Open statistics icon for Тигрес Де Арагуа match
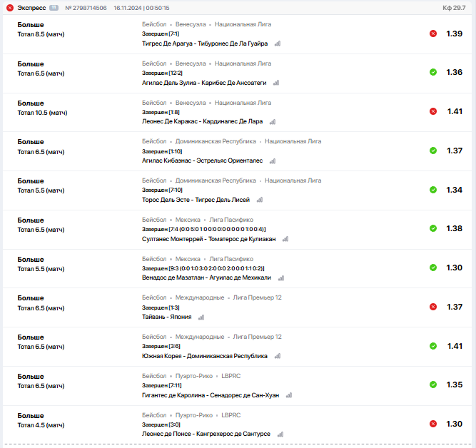 278,44
